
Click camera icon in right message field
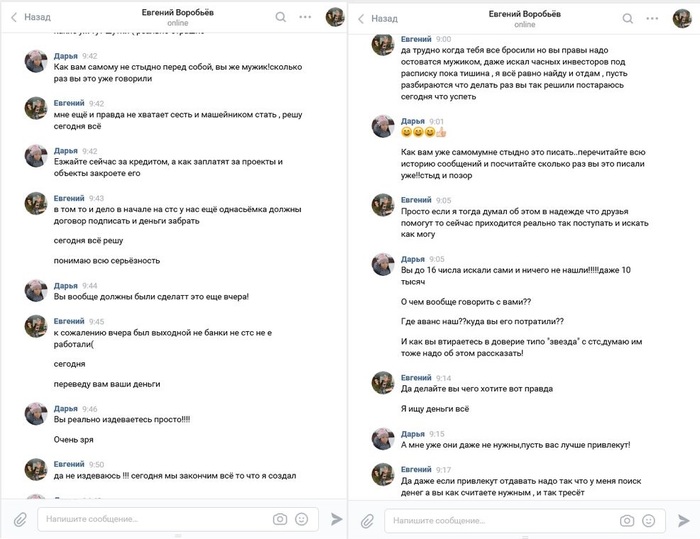coord(626,520)
